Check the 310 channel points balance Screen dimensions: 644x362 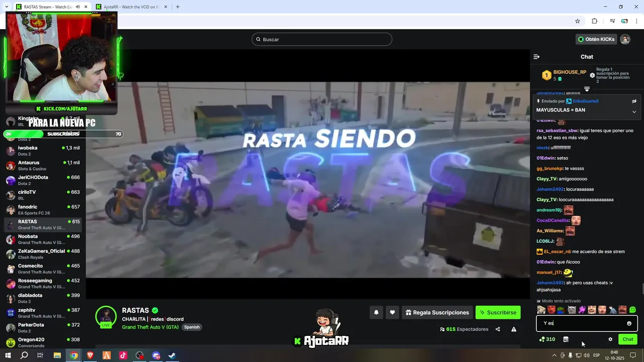547,339
